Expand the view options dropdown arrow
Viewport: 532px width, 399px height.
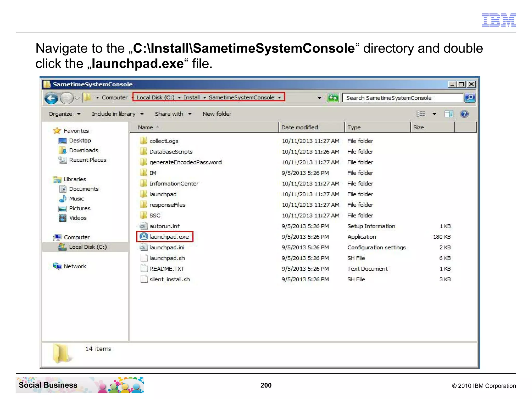tap(434, 114)
